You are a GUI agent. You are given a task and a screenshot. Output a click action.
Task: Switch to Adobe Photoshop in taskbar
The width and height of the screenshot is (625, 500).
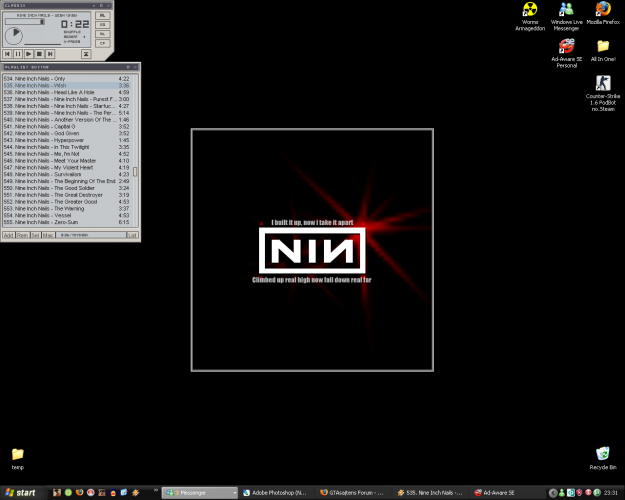(x=276, y=493)
